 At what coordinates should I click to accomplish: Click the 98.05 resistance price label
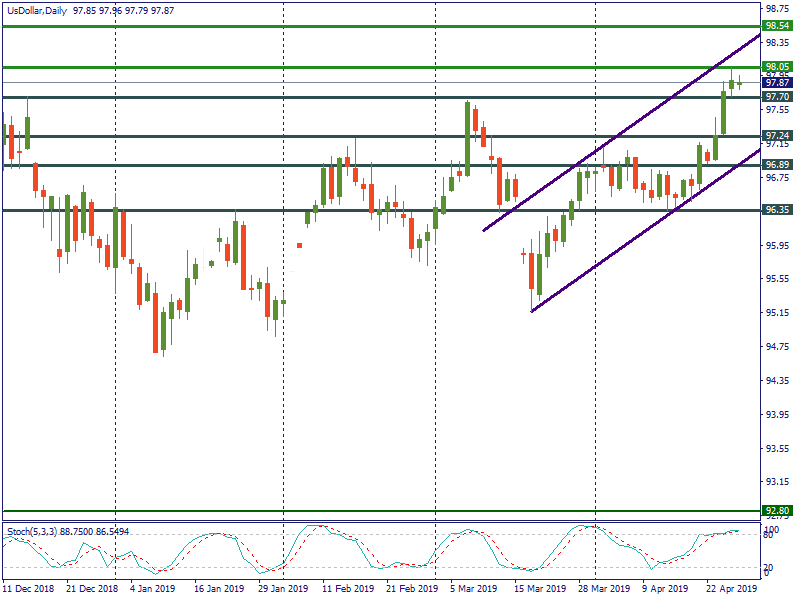pos(777,67)
